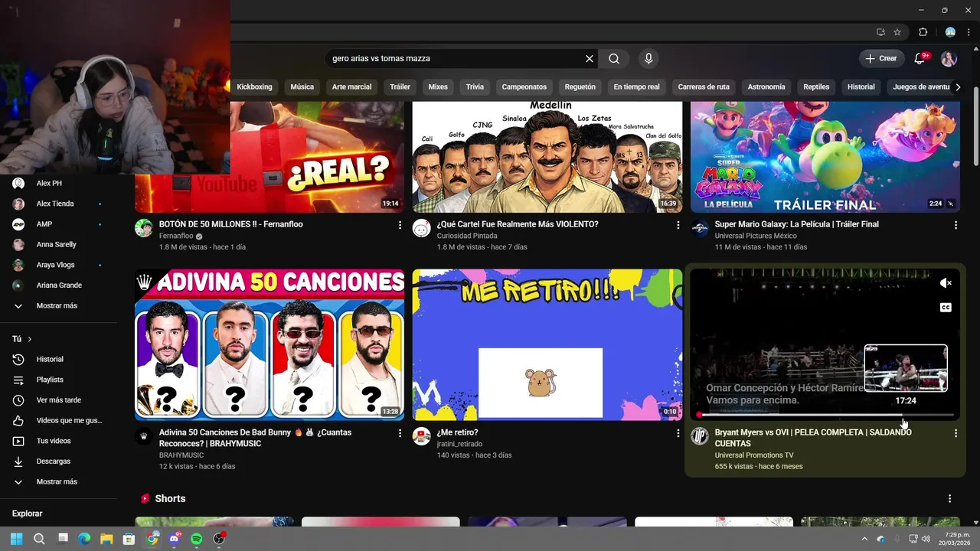The width and height of the screenshot is (980, 551).
Task: Open options for ¿Qué Cartel video
Action: click(678, 225)
